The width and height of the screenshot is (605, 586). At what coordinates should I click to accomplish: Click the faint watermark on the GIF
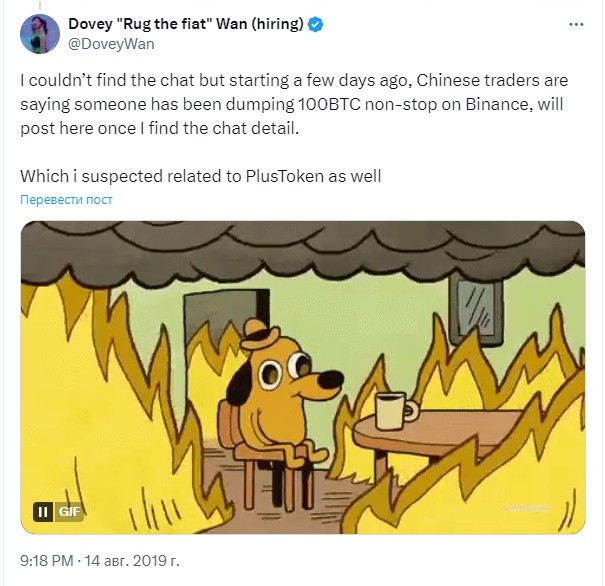[527, 508]
